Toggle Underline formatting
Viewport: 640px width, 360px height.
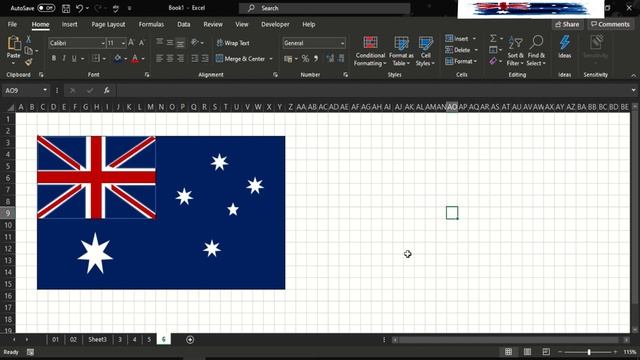click(74, 58)
